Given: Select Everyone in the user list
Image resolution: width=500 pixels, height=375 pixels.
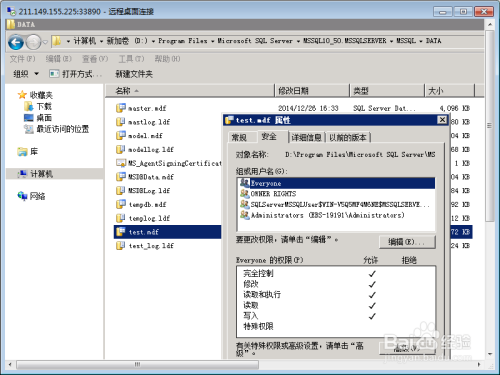Looking at the screenshot, I should pos(337,183).
